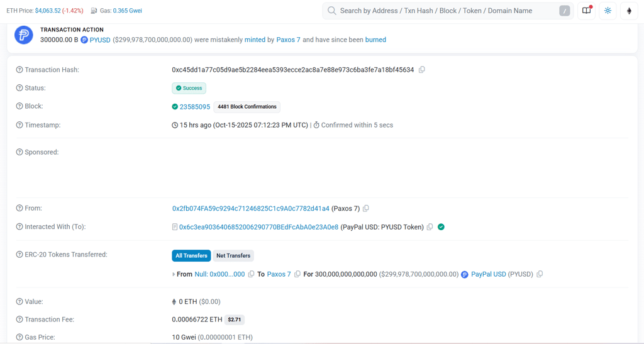
Task: Click the 0.00066722 ETH fee text
Action: [197, 319]
